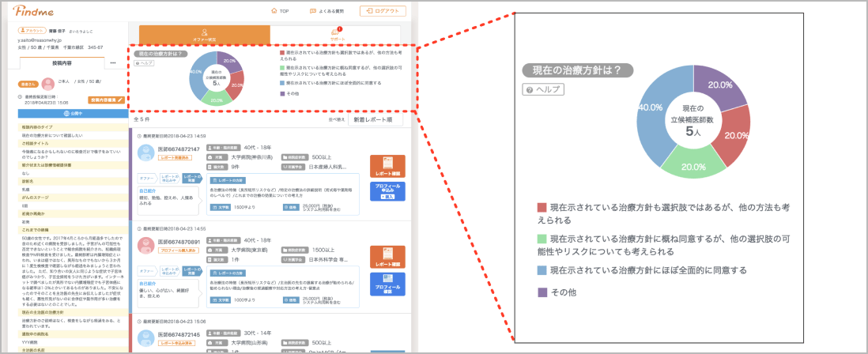
Task: Click プロフィール確認 for 医師6674870891
Action: (x=387, y=284)
